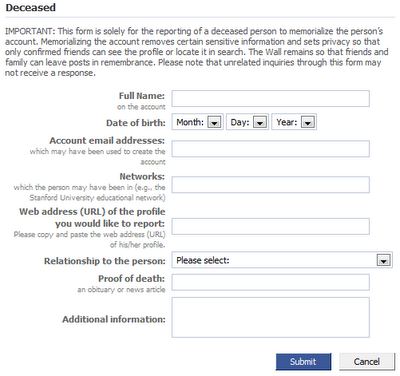Click the 'Networks:' label text
400x376 pixels.
tap(142, 176)
